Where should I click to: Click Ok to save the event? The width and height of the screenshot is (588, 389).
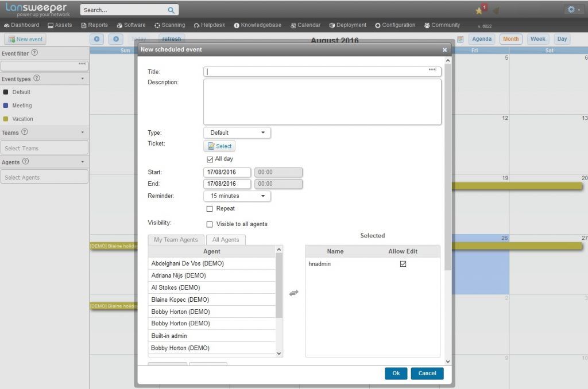point(396,373)
